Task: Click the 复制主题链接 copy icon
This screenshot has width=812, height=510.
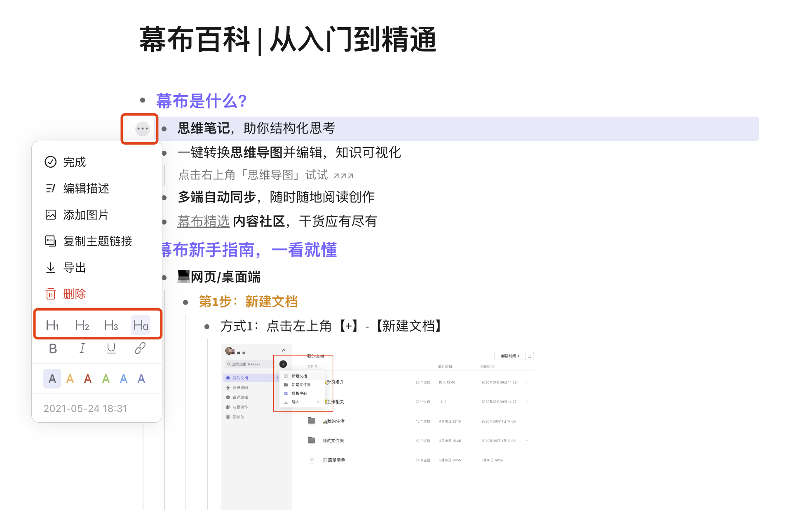Action: click(x=50, y=241)
